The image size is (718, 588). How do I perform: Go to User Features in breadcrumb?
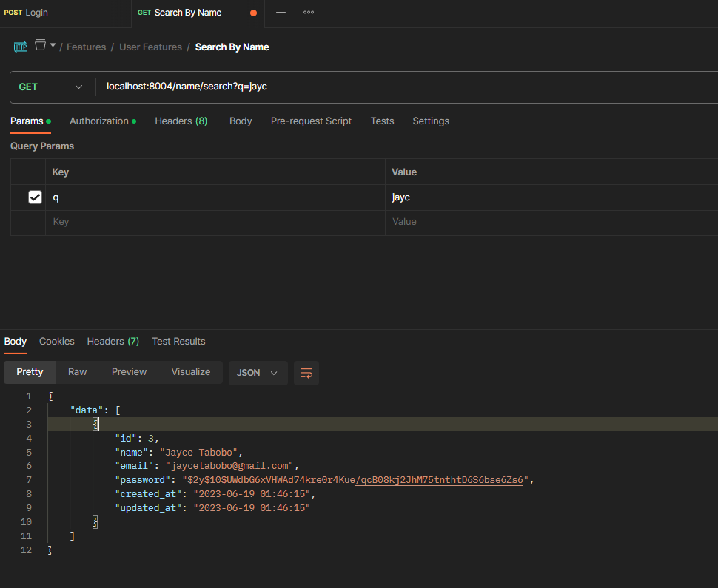[150, 47]
